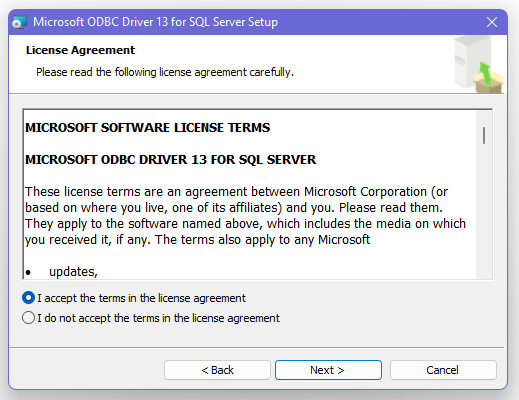Click the installer box graphic with green arrow
519x400 pixels.
479,65
